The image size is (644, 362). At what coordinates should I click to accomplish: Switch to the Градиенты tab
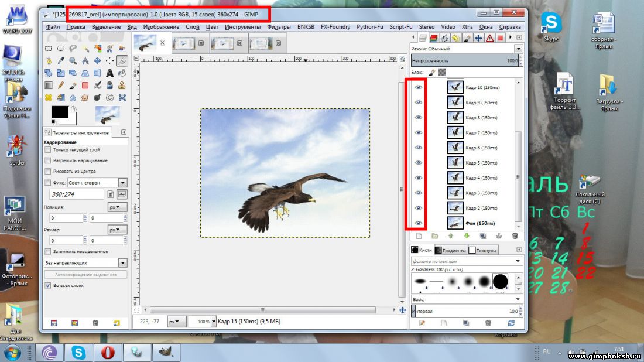[x=453, y=250]
